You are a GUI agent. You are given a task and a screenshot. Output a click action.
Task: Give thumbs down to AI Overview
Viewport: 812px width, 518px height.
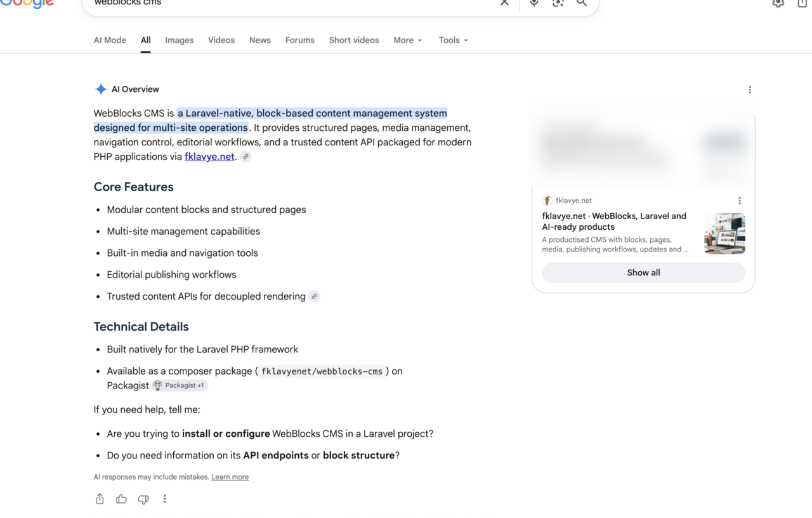[143, 499]
